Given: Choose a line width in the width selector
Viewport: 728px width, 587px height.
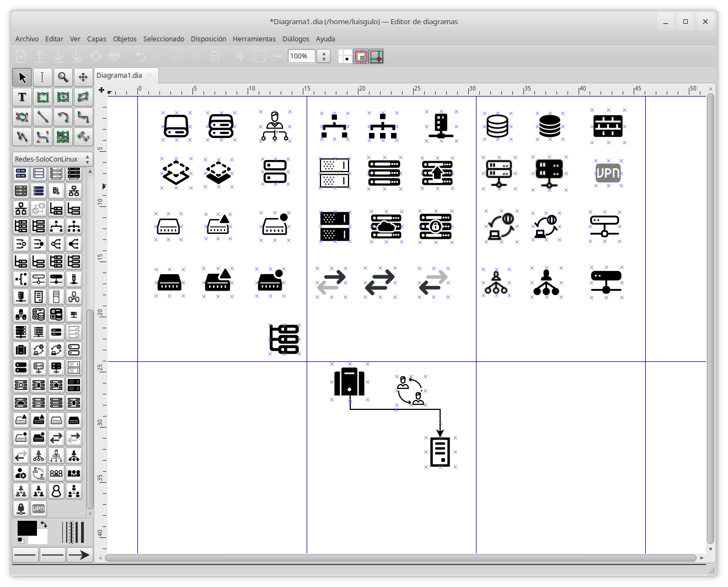Looking at the screenshot, I should (73, 532).
